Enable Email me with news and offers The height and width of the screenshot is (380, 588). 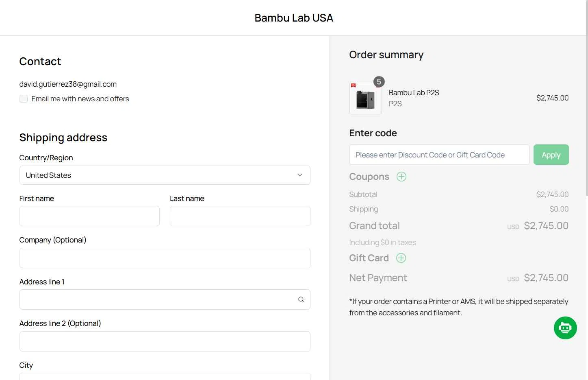(24, 99)
